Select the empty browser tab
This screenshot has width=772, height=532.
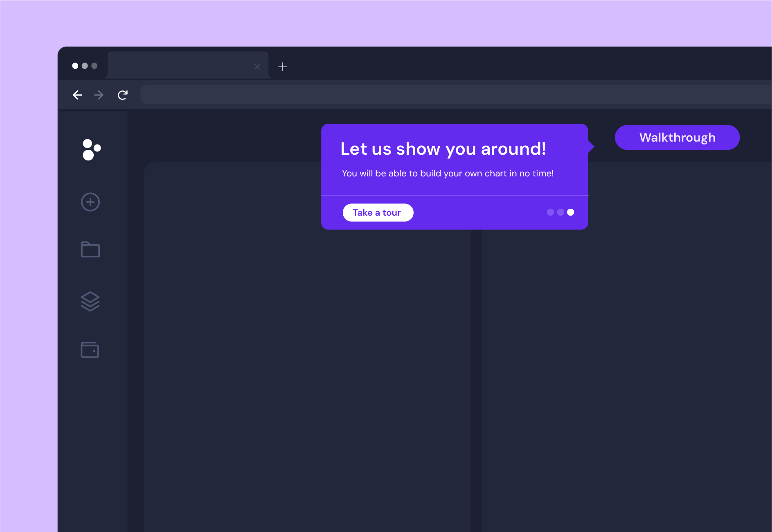pos(188,65)
